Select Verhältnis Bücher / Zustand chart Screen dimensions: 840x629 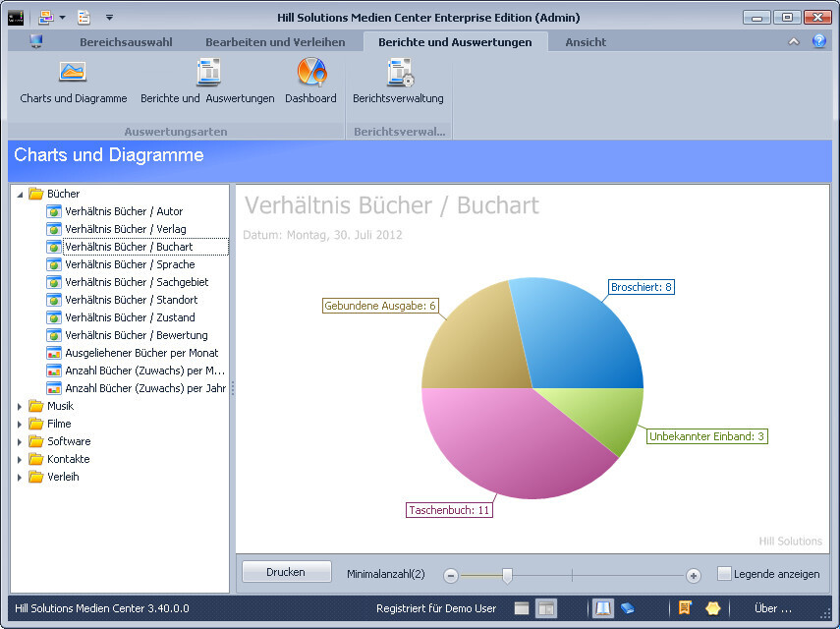130,317
